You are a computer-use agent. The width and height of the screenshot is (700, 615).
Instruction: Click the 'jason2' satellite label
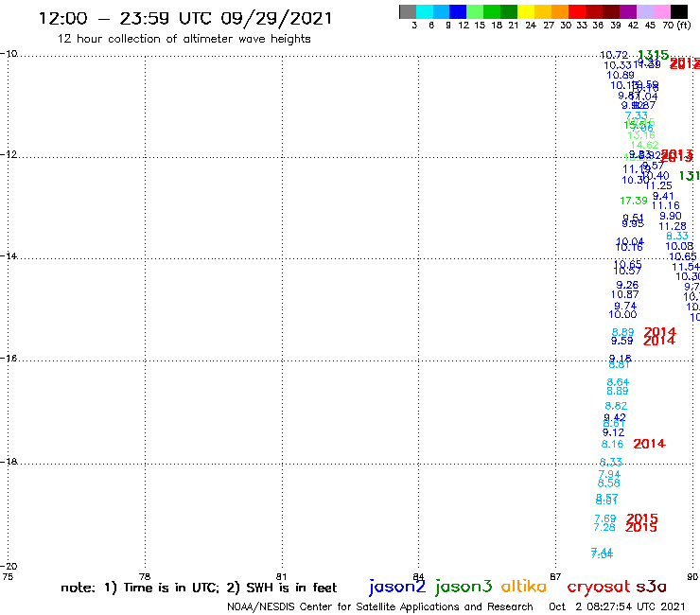click(x=397, y=587)
